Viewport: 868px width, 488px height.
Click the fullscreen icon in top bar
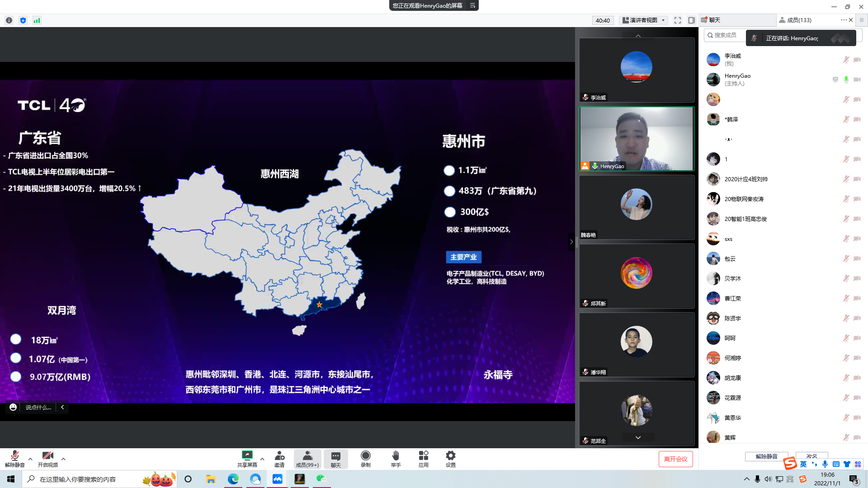pyautogui.click(x=677, y=20)
